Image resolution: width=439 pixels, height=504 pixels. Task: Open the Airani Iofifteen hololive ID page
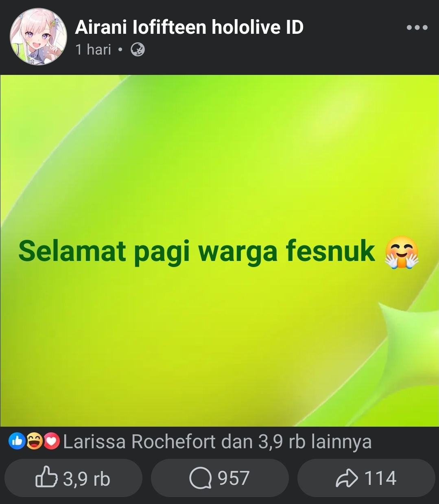(189, 27)
